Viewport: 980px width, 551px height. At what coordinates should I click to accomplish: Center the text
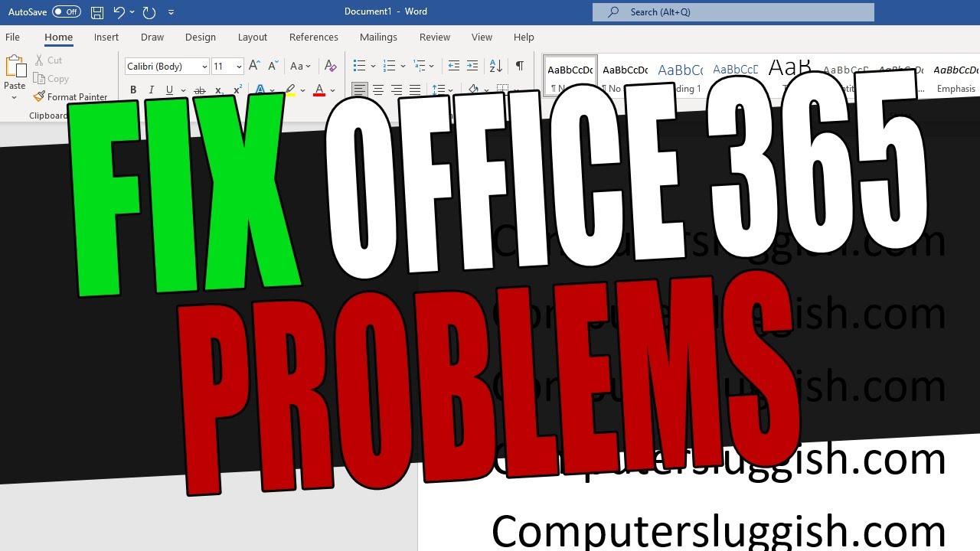[x=378, y=90]
